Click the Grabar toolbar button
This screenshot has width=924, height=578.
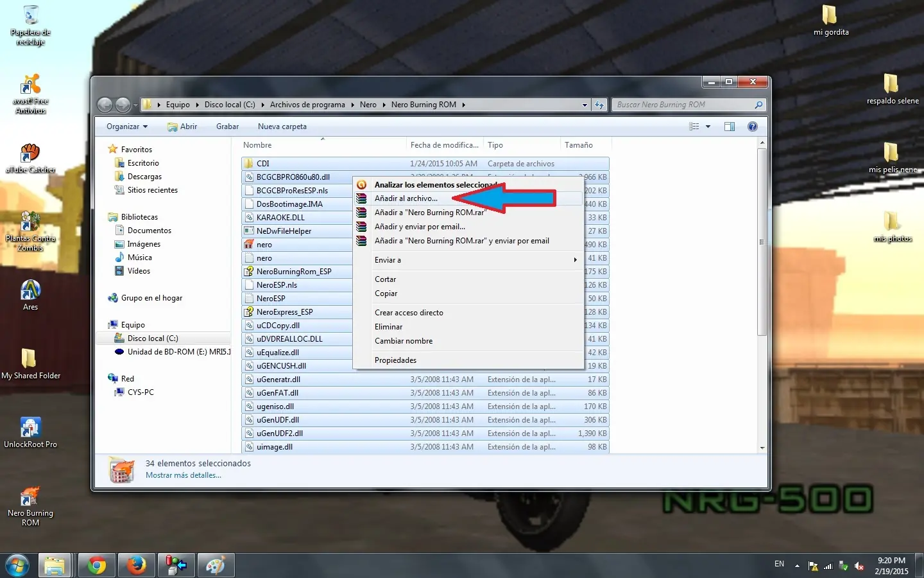(227, 127)
